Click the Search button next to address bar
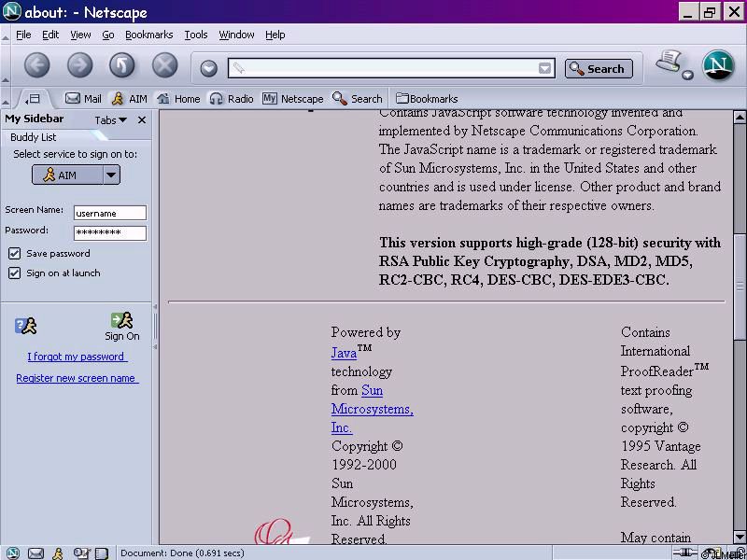The image size is (747, 560). coord(599,68)
